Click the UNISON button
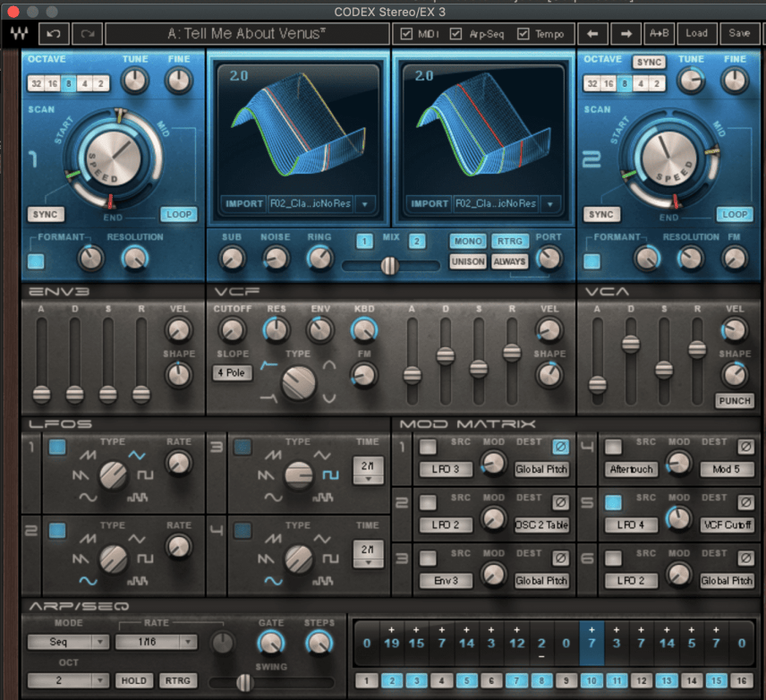The height and width of the screenshot is (700, 766). 468,261
